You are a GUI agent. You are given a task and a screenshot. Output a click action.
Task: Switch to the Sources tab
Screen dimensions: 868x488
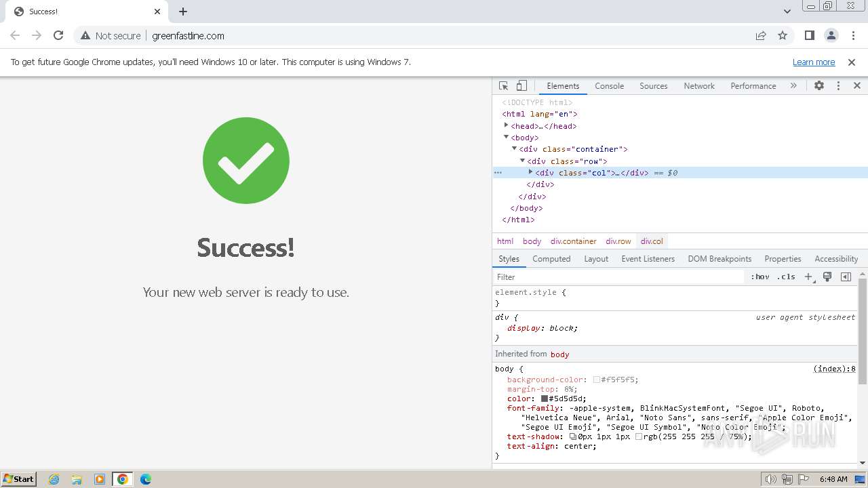(x=654, y=86)
